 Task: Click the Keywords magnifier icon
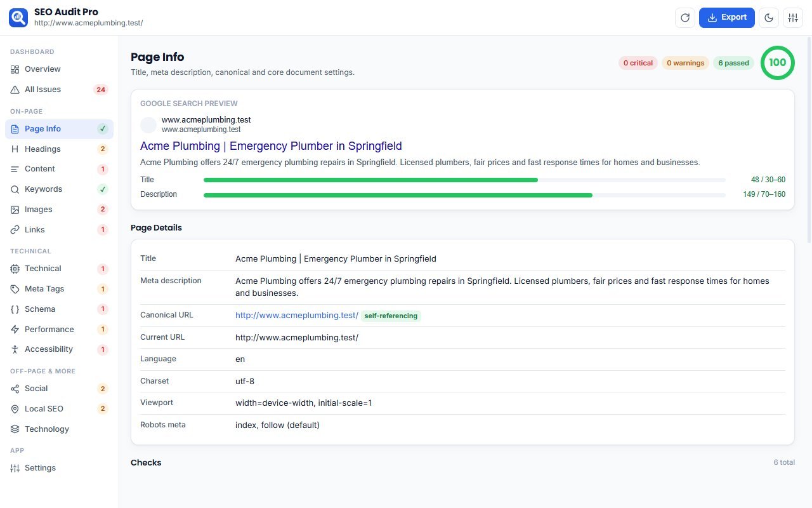click(15, 189)
